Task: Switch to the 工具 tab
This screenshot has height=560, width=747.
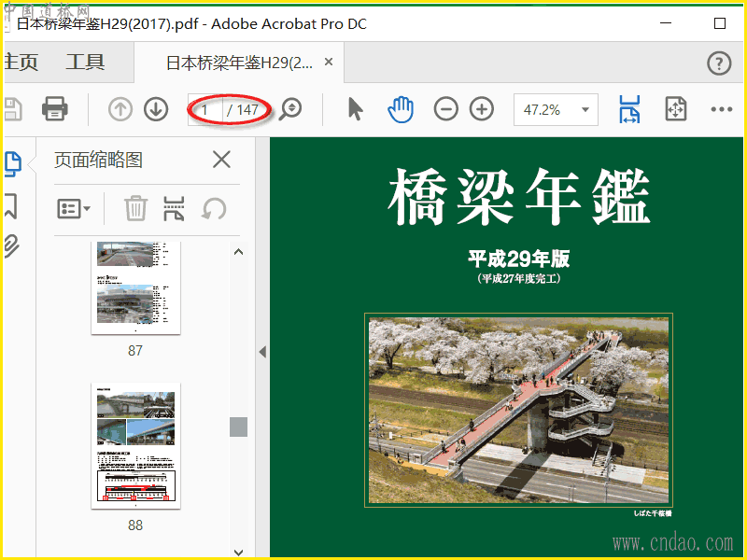Action: (85, 63)
